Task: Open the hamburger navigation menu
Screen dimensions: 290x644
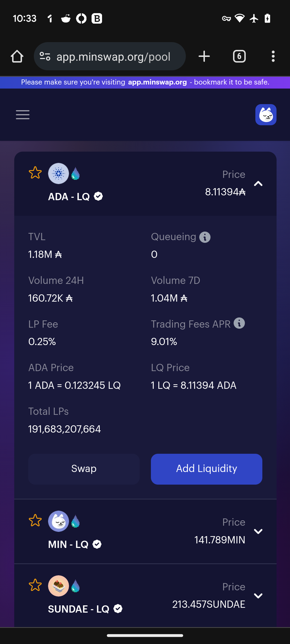Action: pos(23,115)
